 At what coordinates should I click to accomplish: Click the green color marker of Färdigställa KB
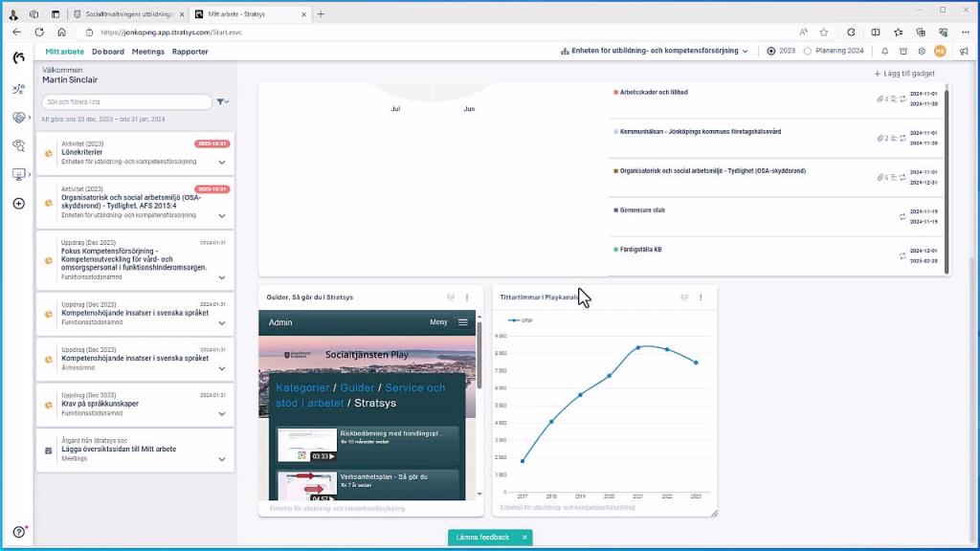pos(615,250)
